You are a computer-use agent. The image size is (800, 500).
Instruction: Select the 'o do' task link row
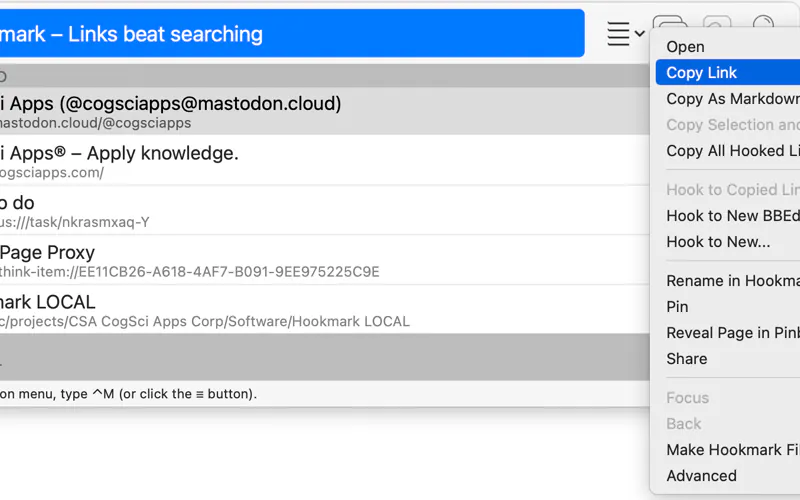(324, 210)
